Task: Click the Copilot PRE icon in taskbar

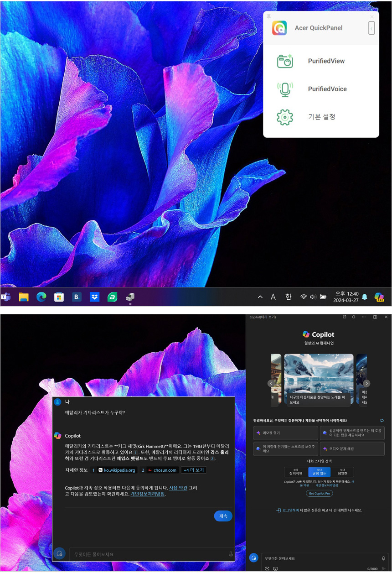Action: tap(379, 297)
